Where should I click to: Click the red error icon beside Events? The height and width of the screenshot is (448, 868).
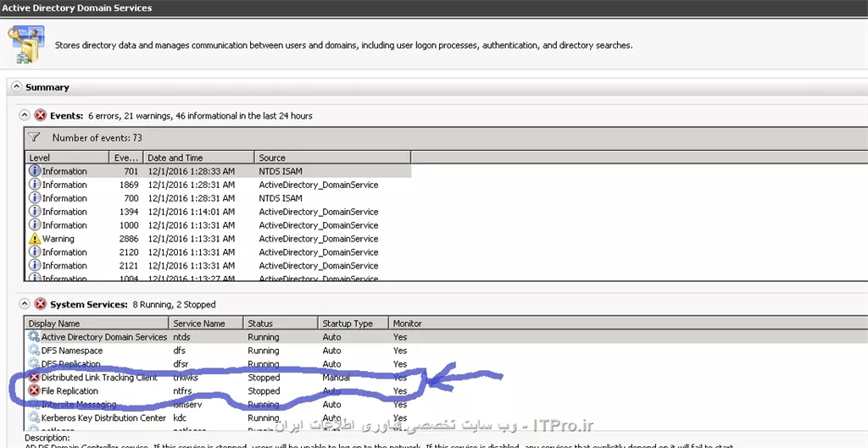(41, 115)
